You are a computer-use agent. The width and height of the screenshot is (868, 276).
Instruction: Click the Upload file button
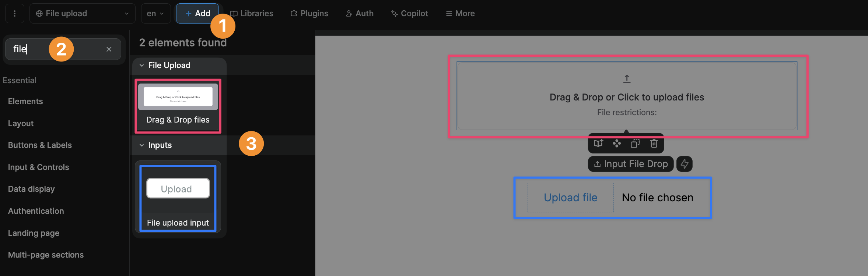(571, 198)
